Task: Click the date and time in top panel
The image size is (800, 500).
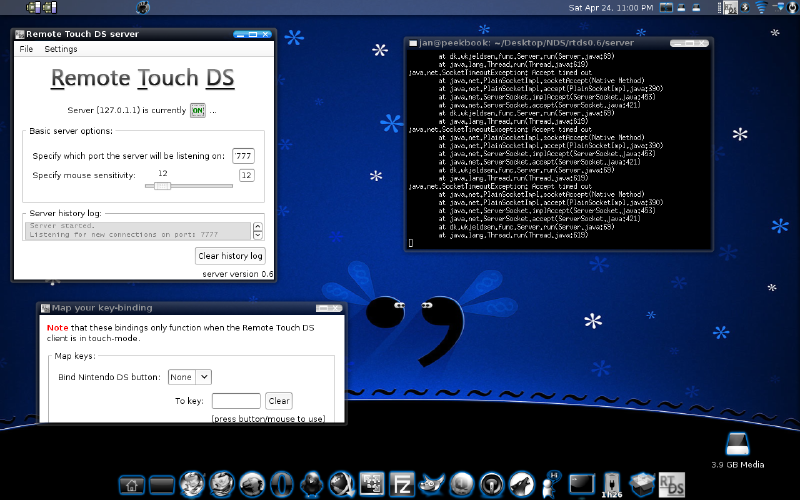Action: [x=611, y=8]
